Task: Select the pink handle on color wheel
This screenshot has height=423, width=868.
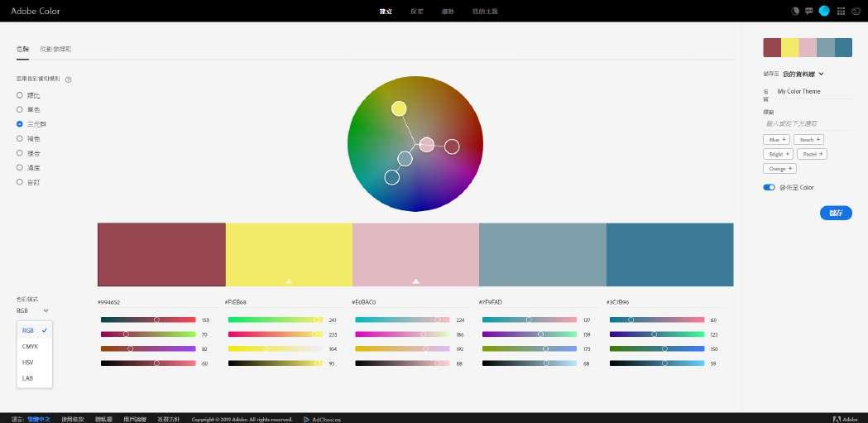Action: click(426, 145)
